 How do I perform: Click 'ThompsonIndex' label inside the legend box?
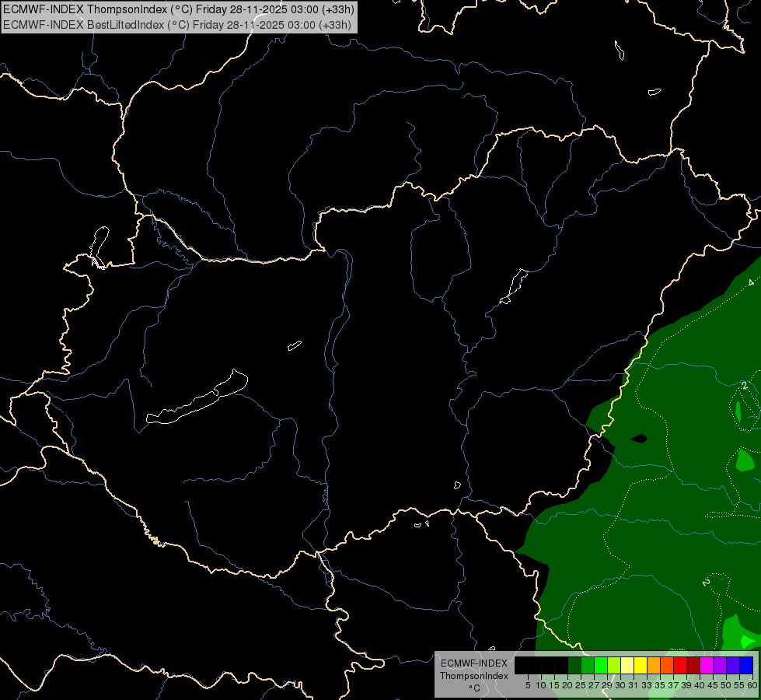473,676
